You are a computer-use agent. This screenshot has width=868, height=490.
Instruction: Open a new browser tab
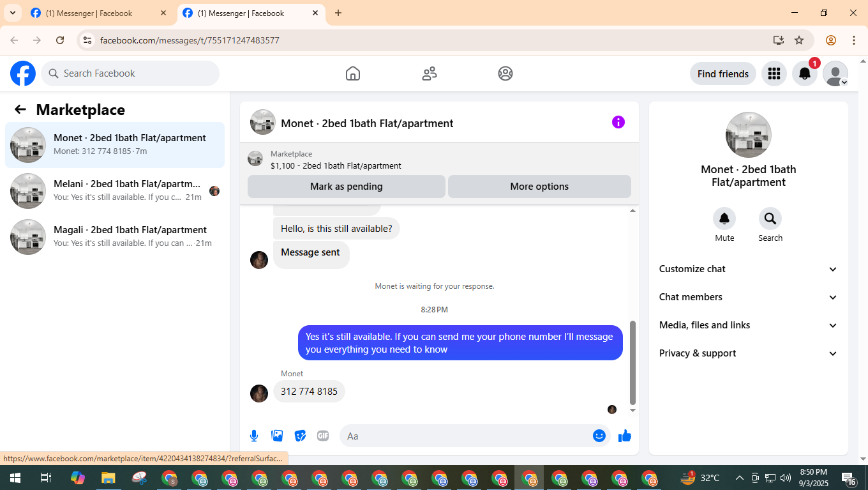pos(338,13)
